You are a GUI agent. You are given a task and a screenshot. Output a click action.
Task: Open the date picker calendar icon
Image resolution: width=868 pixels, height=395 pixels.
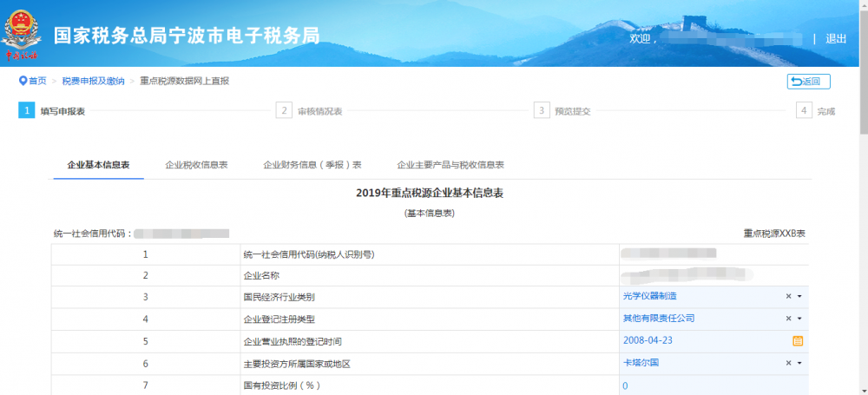798,340
